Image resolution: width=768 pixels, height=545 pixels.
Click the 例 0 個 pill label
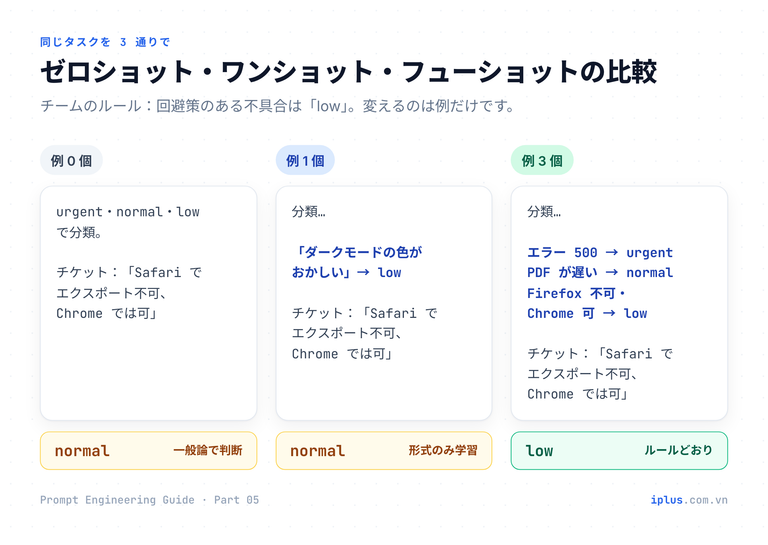[72, 161]
